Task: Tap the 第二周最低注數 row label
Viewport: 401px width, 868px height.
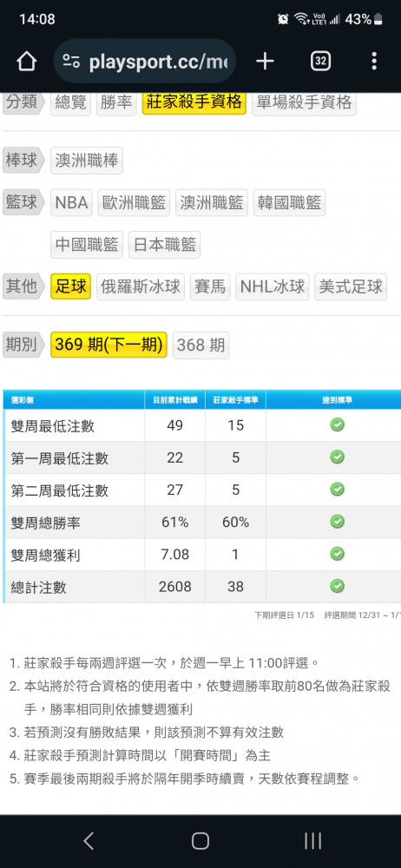Action: tap(60, 490)
